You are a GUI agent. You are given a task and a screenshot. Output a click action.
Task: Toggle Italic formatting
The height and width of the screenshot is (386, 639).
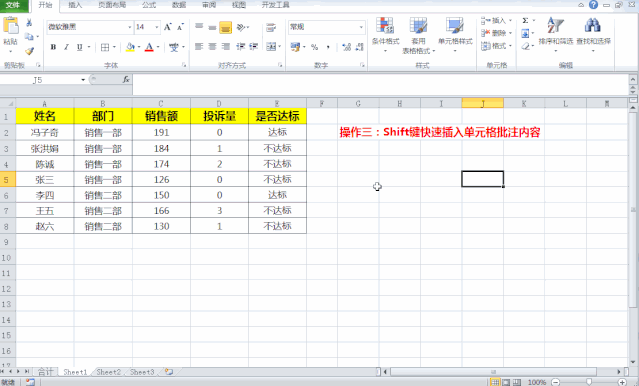[x=66, y=47]
